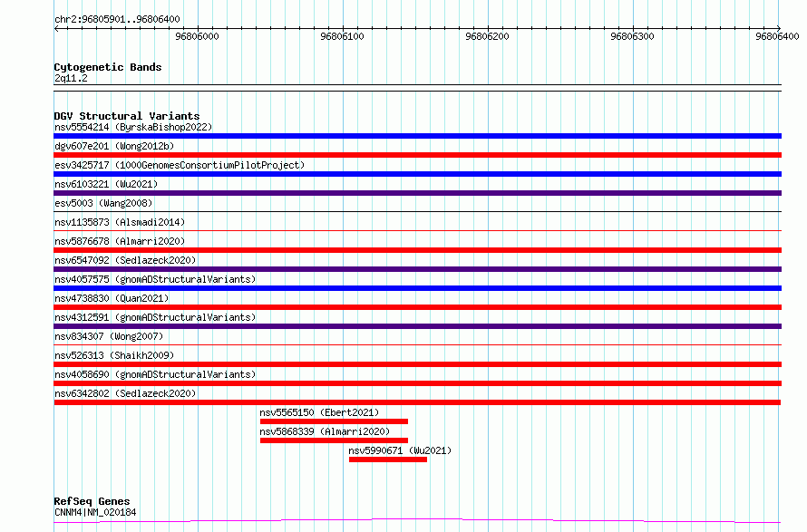Viewport: 807px width, 532px height.
Task: Click the Cytogenetic Bands track title
Action: coord(108,67)
